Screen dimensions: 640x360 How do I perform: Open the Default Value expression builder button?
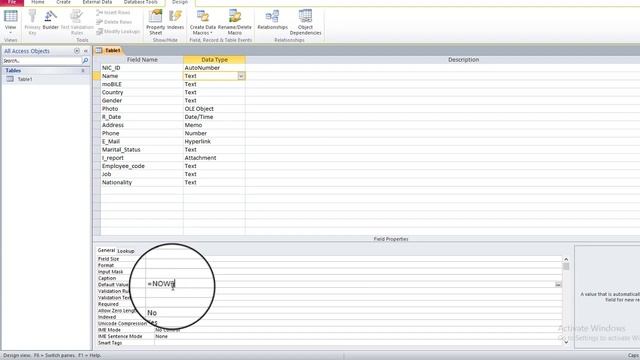tap(558, 284)
